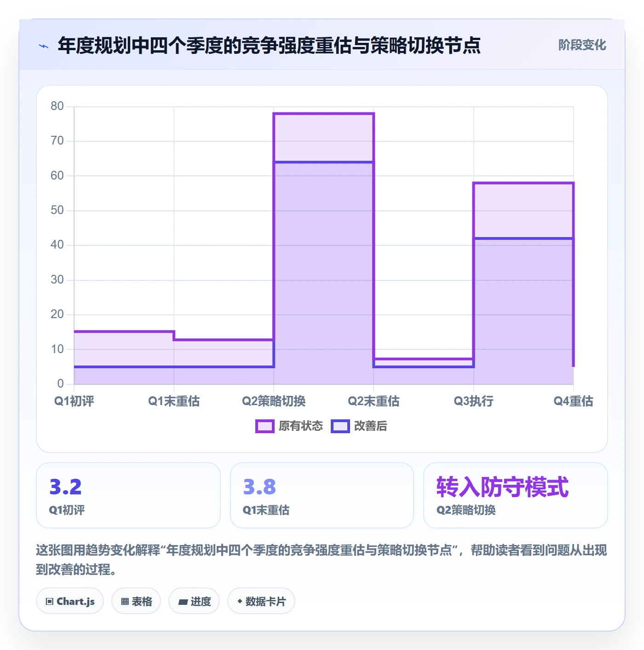Click the Chart.js chip square icon
Viewport: 644px width, 650px height.
click(x=50, y=601)
